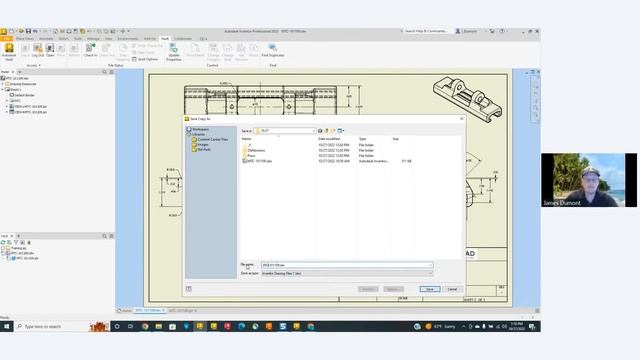Toggle checkbox next to the .idw file in Vault browser
Screen dimensions: 640x360
coord(3,253)
